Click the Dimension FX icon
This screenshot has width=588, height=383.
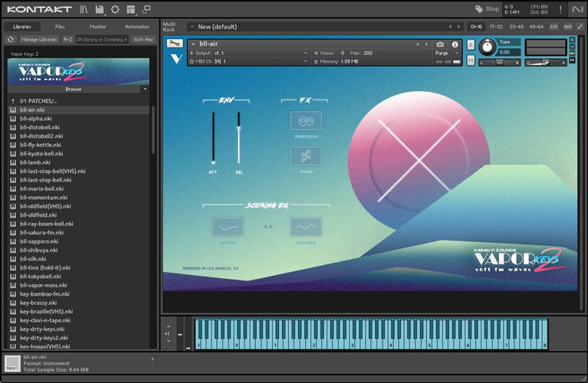(306, 121)
